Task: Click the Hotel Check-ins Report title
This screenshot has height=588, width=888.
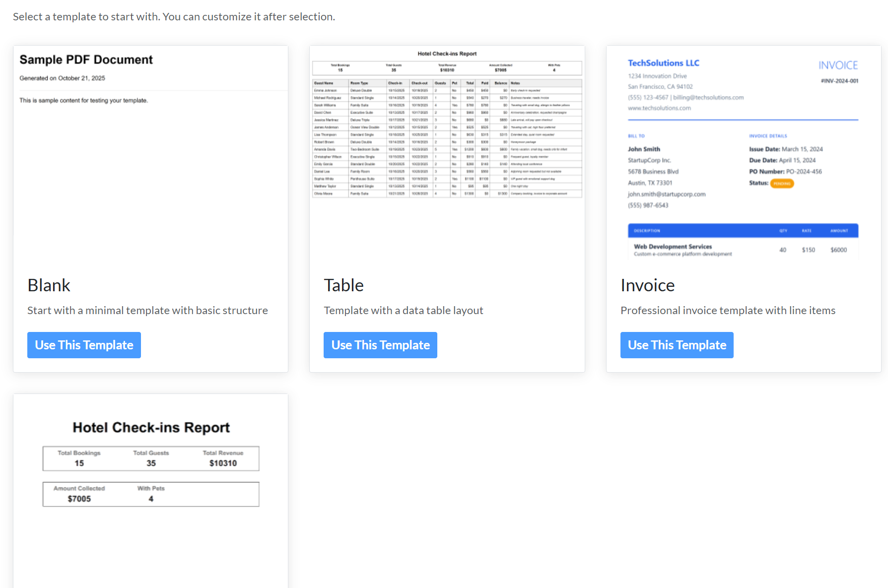Action: click(x=150, y=427)
